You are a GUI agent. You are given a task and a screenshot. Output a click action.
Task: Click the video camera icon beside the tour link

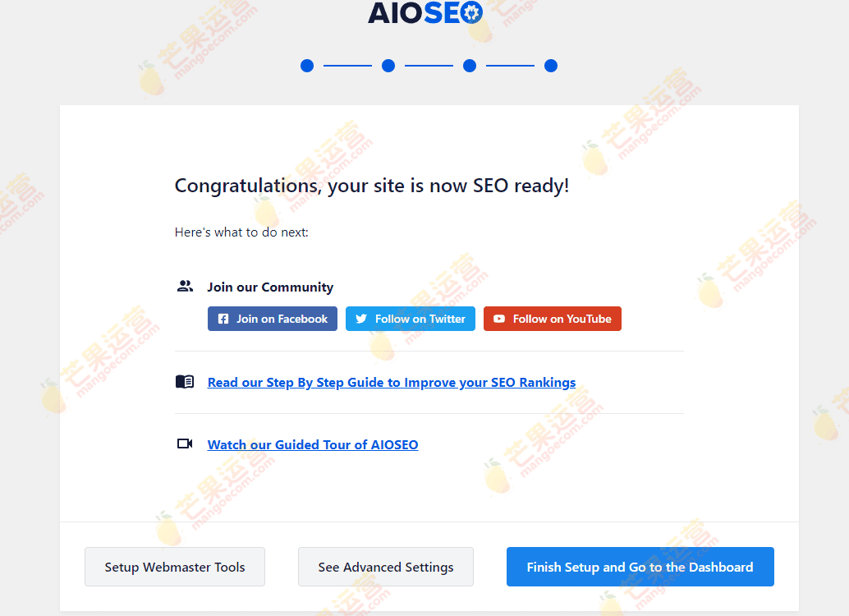click(x=185, y=444)
